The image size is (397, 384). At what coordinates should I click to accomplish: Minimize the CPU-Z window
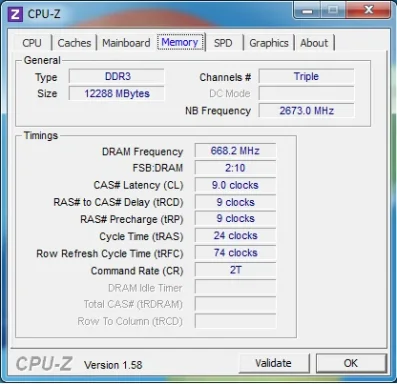(x=307, y=10)
